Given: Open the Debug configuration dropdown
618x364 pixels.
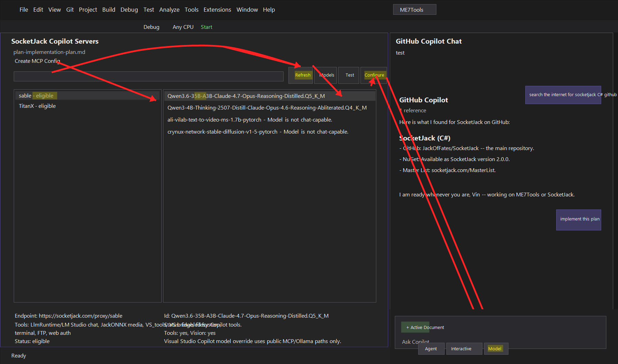Looking at the screenshot, I should pos(151,27).
